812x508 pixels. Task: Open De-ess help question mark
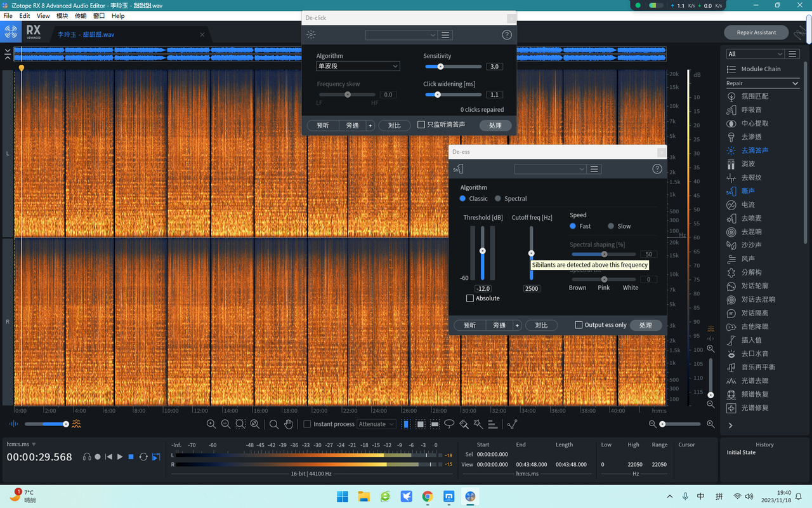click(x=657, y=169)
